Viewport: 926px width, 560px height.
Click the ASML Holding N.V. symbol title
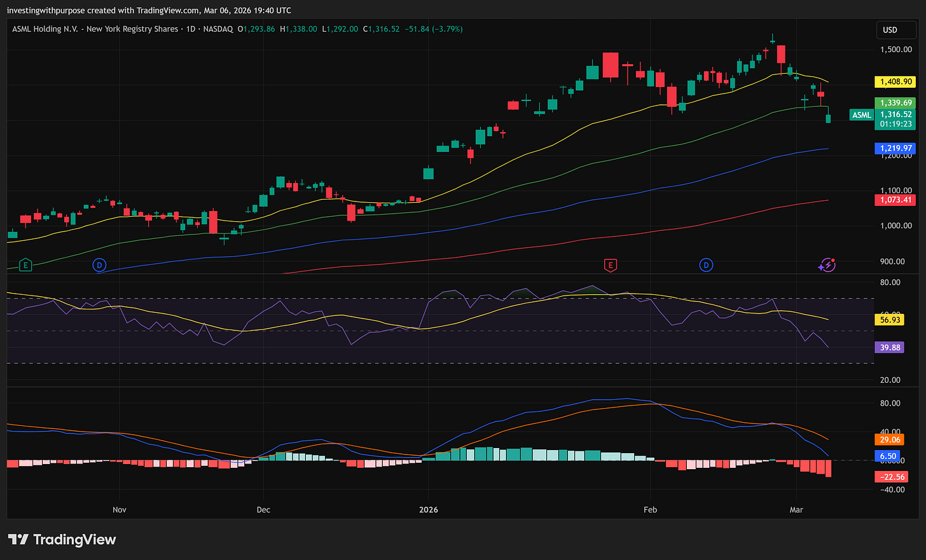pyautogui.click(x=95, y=29)
